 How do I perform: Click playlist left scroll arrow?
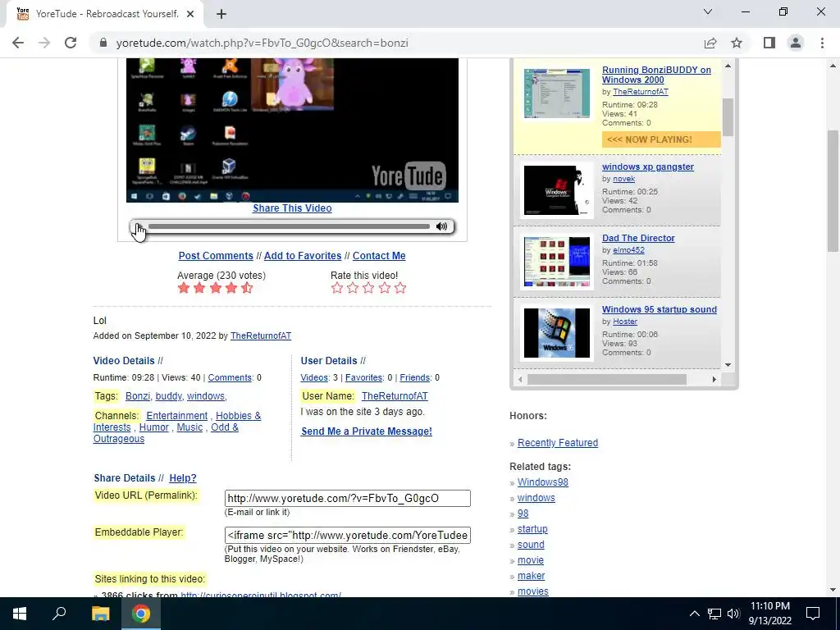(519, 379)
